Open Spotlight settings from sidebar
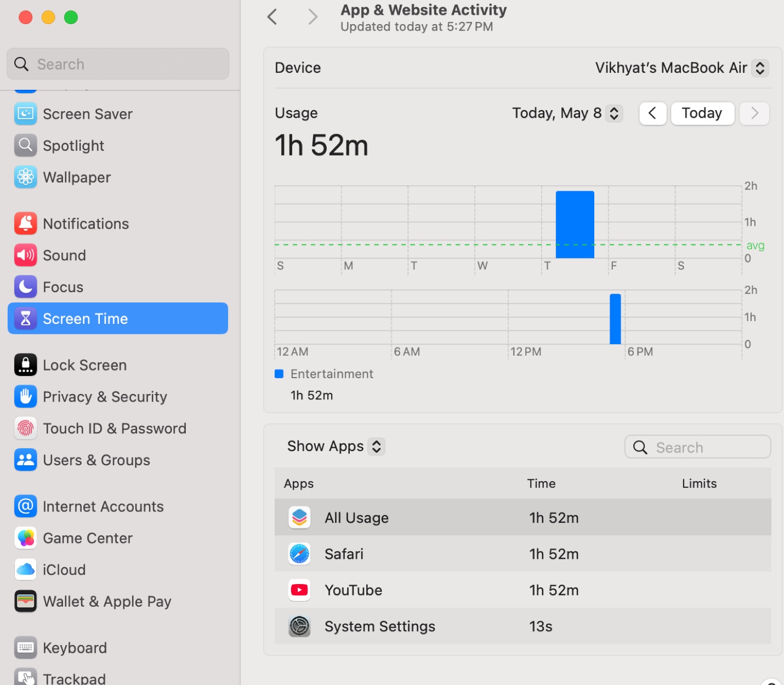The height and width of the screenshot is (685, 784). pos(73,145)
